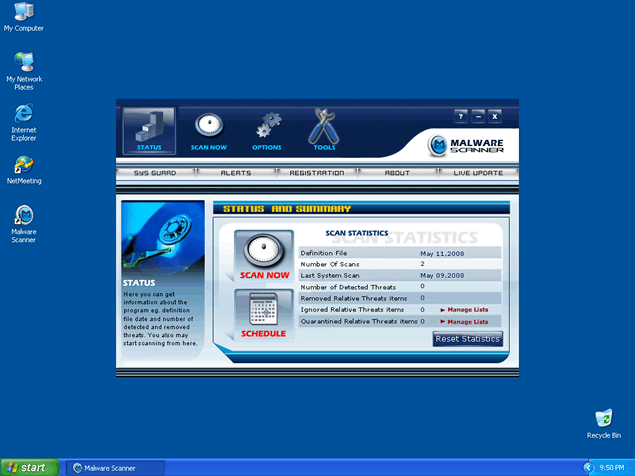Open the Registration tab

point(316,173)
